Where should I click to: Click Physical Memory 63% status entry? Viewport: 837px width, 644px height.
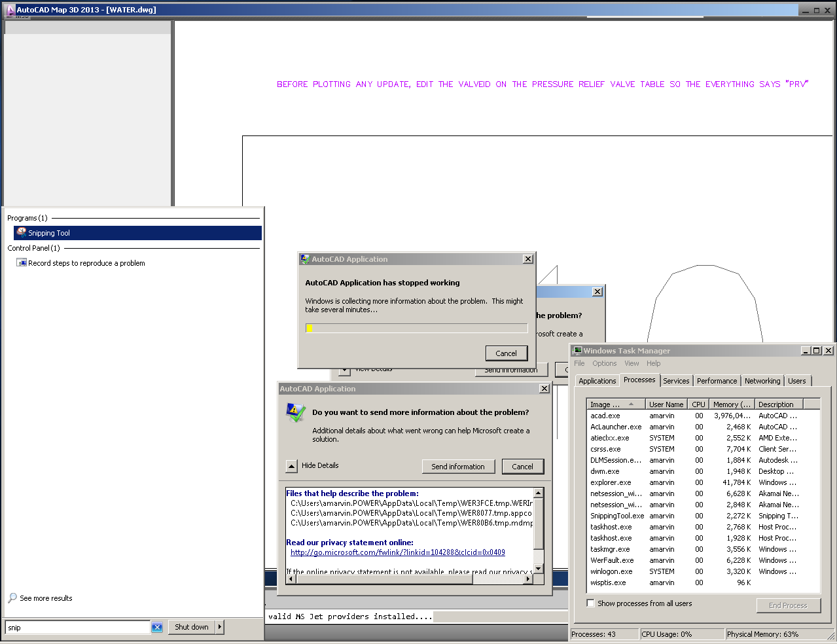tap(779, 634)
